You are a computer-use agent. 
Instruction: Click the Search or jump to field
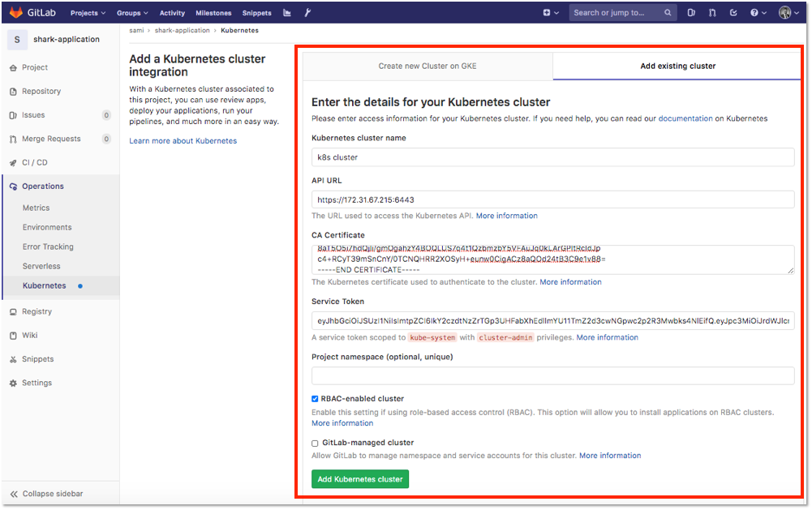tap(623, 13)
